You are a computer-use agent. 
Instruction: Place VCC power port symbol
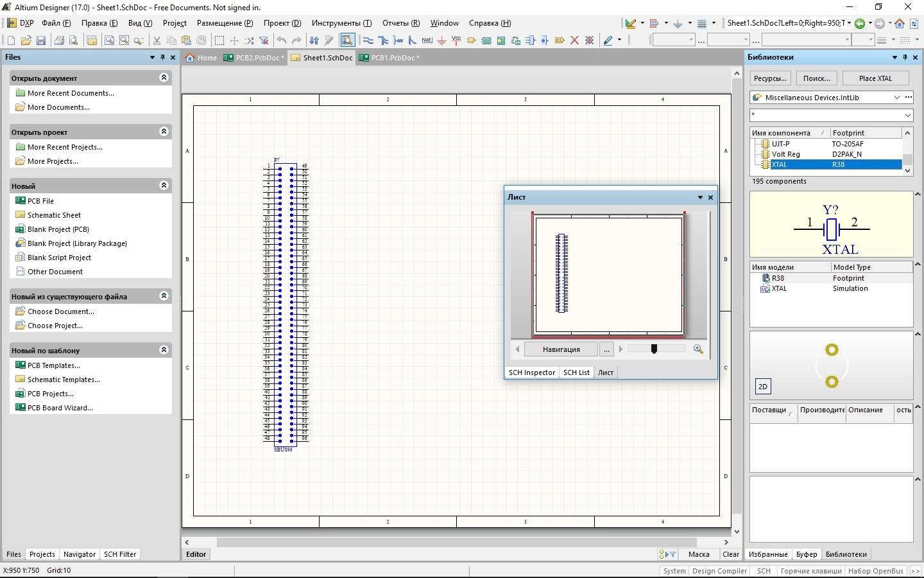(x=456, y=40)
